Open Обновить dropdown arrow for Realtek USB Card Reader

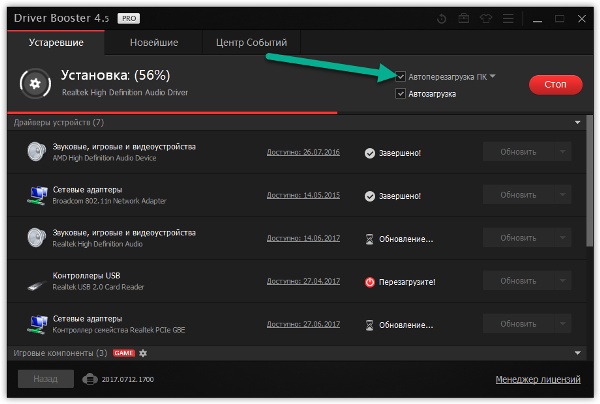coord(563,281)
